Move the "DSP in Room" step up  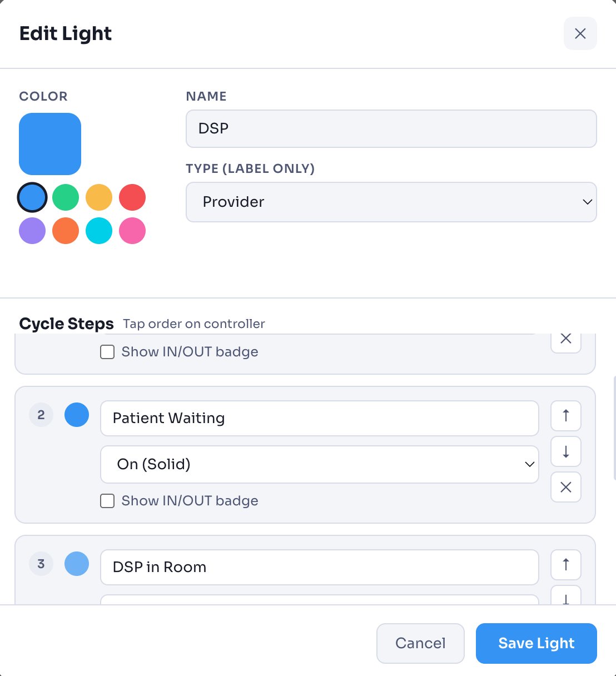pyautogui.click(x=565, y=565)
